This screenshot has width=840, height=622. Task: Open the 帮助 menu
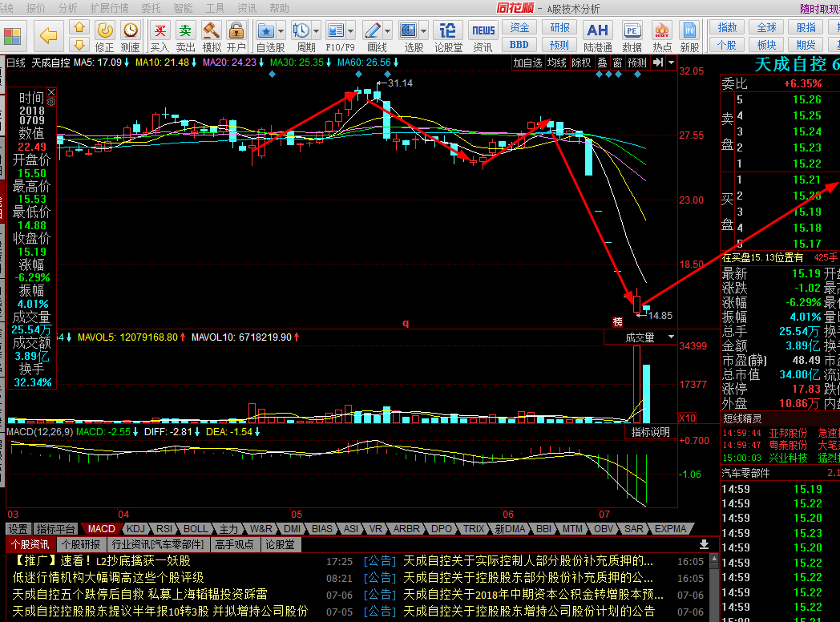coord(280,8)
